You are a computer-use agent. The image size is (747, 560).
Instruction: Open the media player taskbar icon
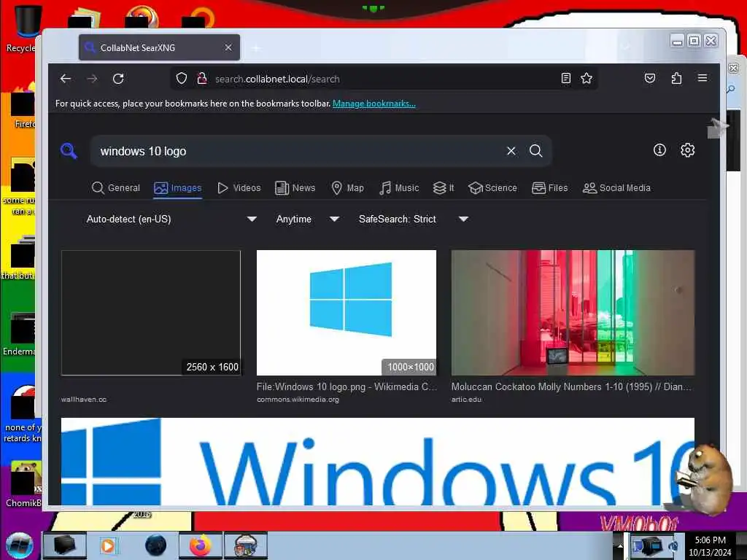pyautogui.click(x=108, y=545)
